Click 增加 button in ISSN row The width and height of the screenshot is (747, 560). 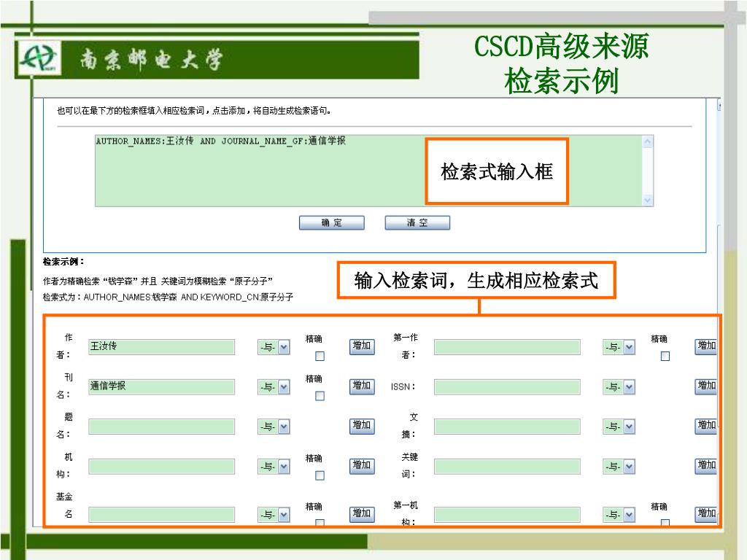click(x=706, y=386)
